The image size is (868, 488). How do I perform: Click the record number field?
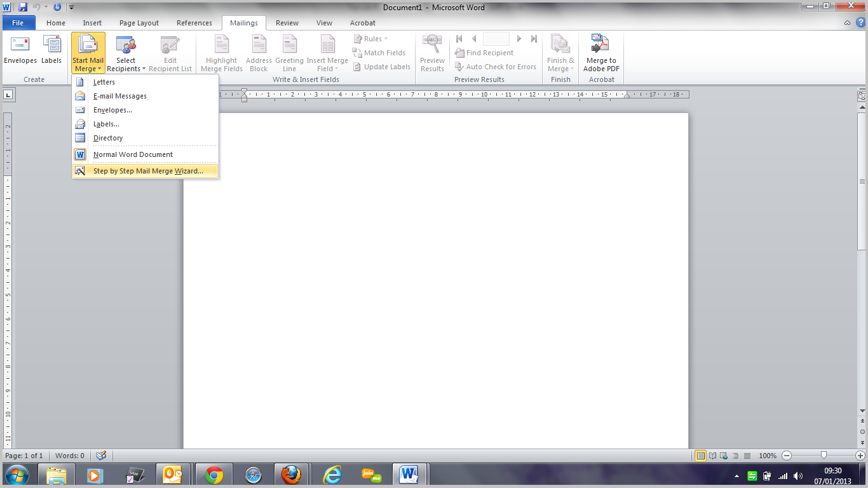click(x=496, y=39)
